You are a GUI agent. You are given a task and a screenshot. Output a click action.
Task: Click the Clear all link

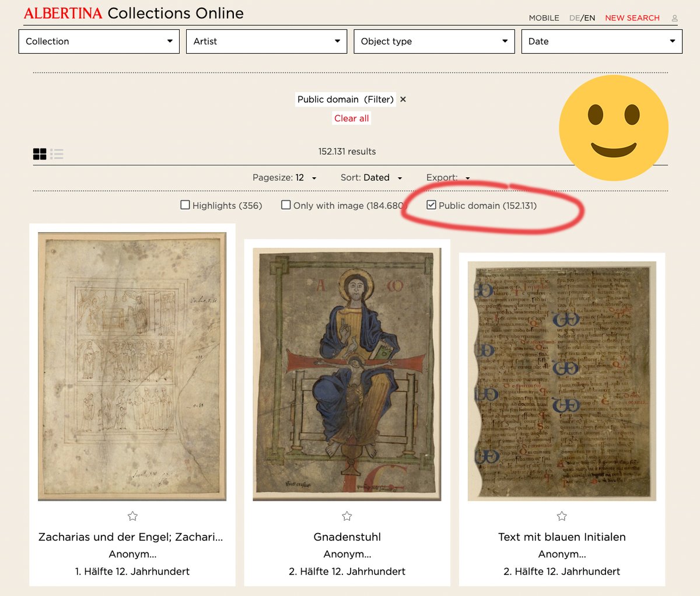pos(351,118)
